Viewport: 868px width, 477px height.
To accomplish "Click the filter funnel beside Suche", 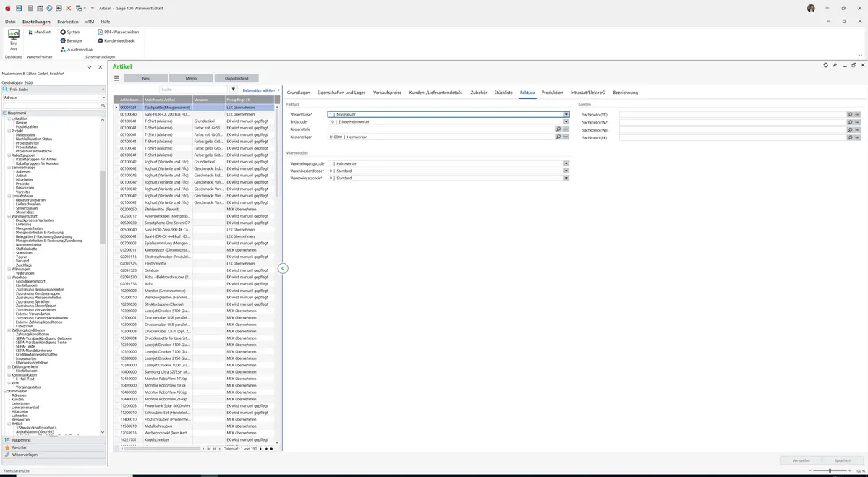I will [x=234, y=90].
